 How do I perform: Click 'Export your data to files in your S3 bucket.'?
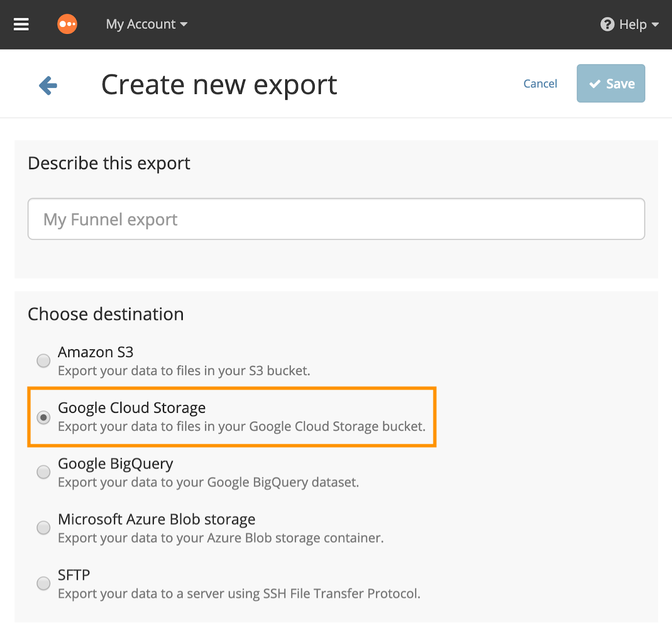pos(184,371)
